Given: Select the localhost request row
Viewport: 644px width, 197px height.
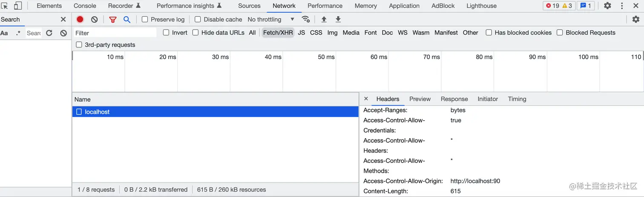Looking at the screenshot, I should pyautogui.click(x=97, y=112).
